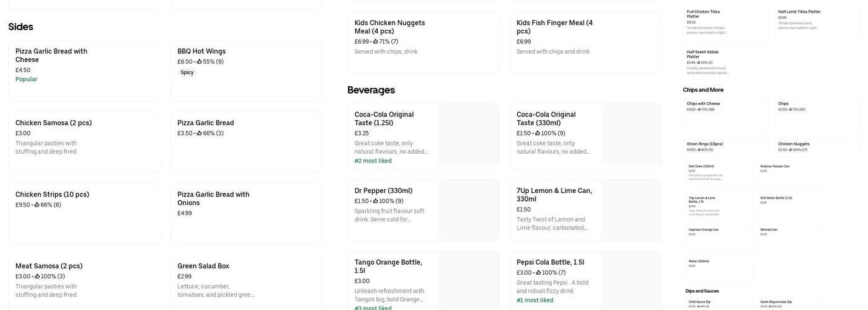This screenshot has width=868, height=310.
Task: Click the Spicy tag on BBQ Hot Wings
Action: point(187,73)
